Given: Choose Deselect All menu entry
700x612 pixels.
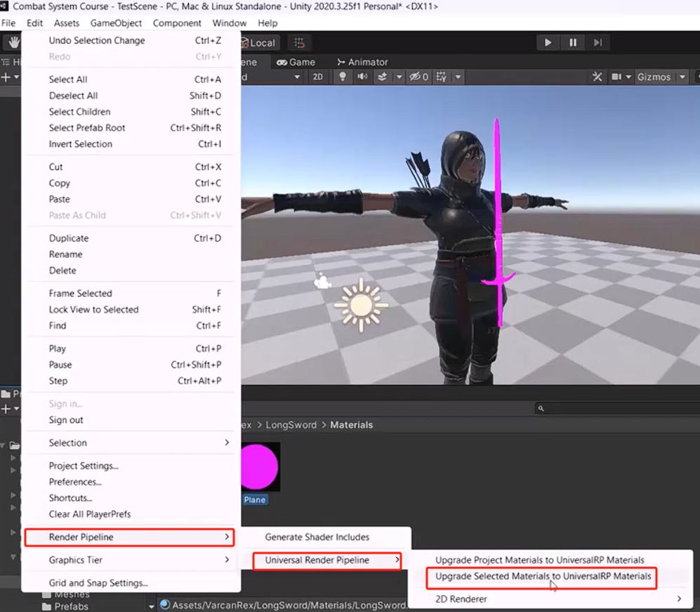Looking at the screenshot, I should pyautogui.click(x=129, y=95).
